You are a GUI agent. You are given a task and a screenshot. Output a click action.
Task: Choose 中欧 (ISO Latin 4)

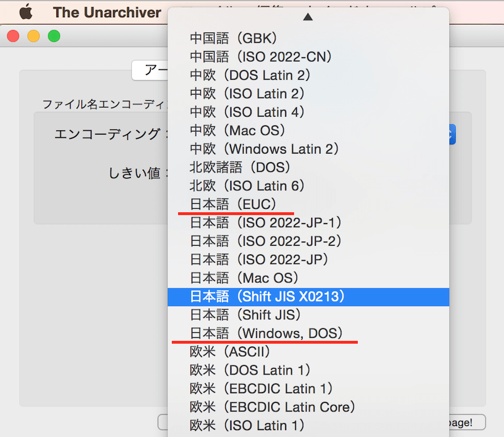(308, 112)
